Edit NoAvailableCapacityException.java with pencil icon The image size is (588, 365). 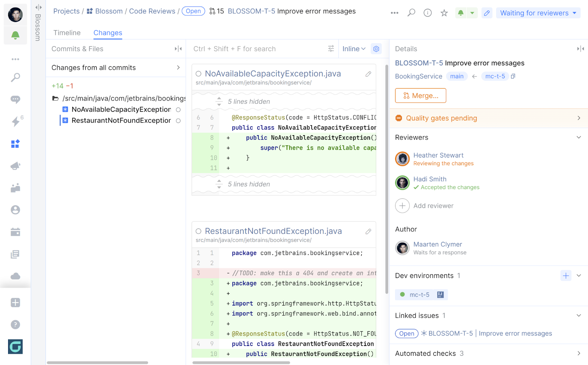click(x=368, y=74)
